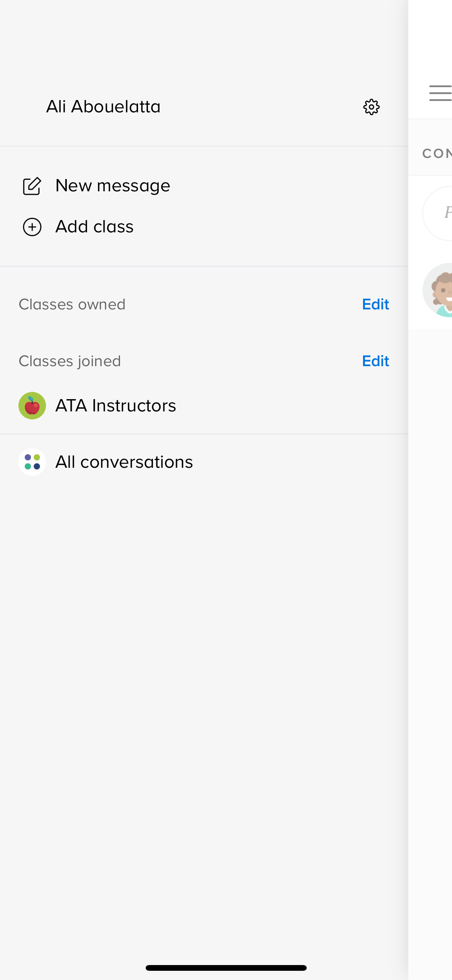The height and width of the screenshot is (980, 452).
Task: Select the ATA Instructors class entry
Action: point(116,405)
